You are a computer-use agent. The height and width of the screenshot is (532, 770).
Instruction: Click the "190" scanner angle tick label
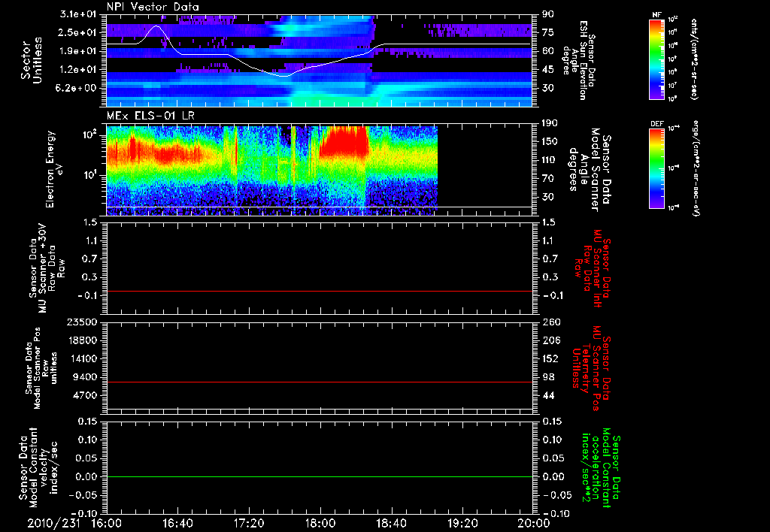[550, 123]
